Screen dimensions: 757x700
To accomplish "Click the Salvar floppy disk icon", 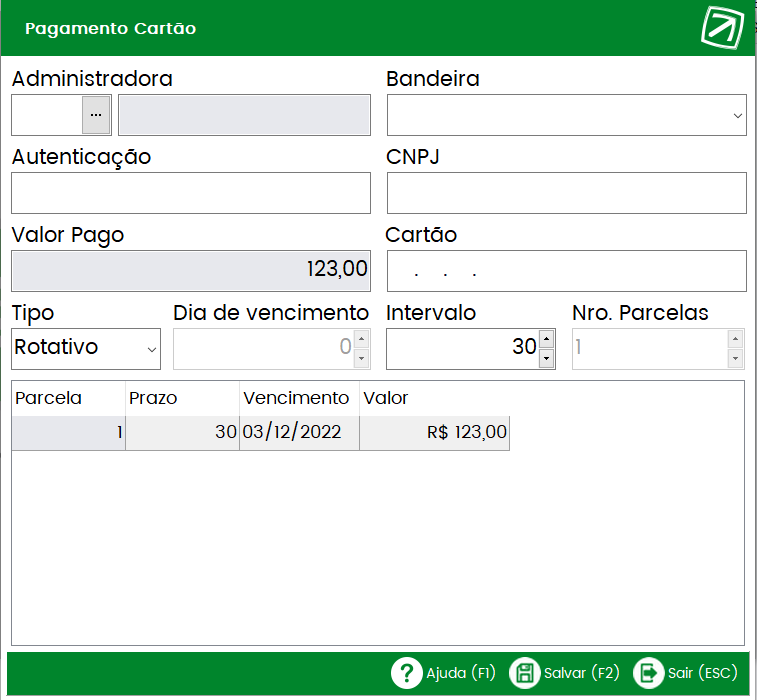I will 524,673.
